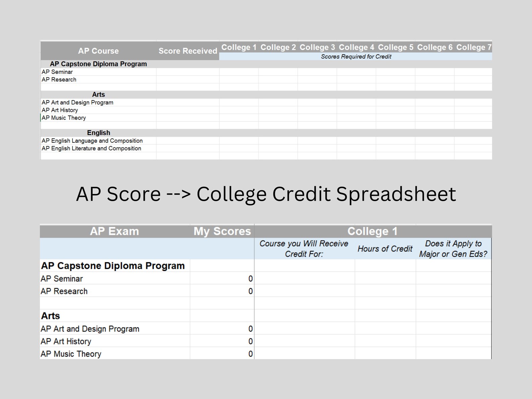Viewport: 532px width, 399px height.
Task: Click the Arts section heading in bottom table
Action: point(51,316)
